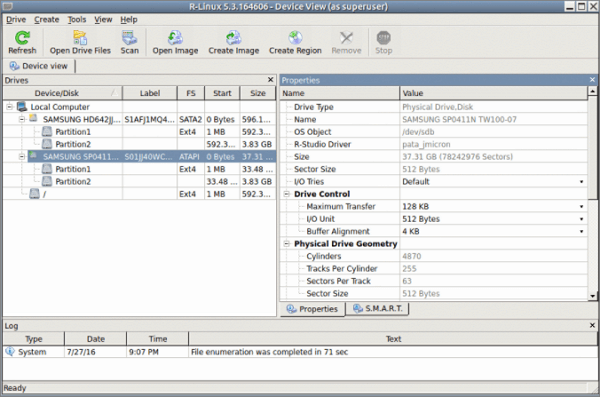
Task: Click the 33.48 Partition1 drive icon
Action: pyautogui.click(x=47, y=169)
